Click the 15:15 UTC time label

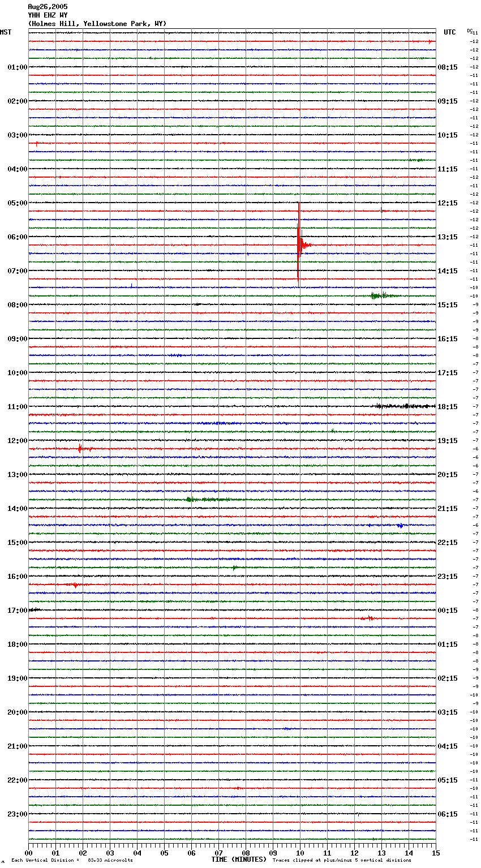pos(448,305)
